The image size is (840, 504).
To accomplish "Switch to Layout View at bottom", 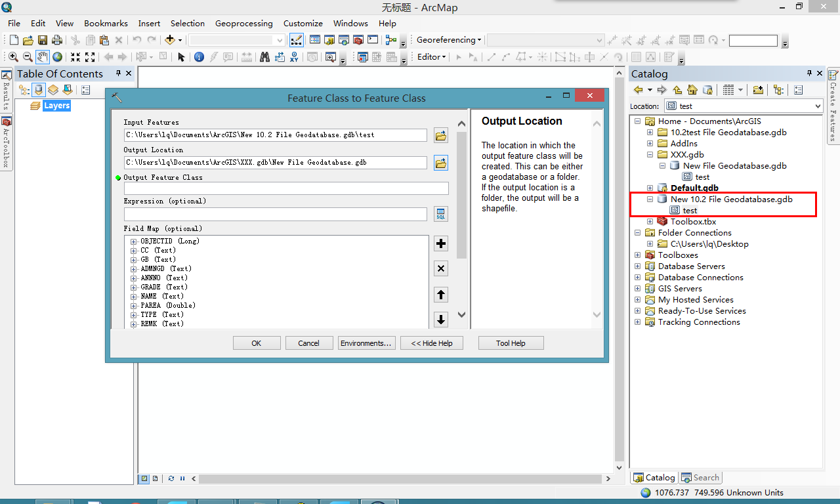I will click(155, 478).
